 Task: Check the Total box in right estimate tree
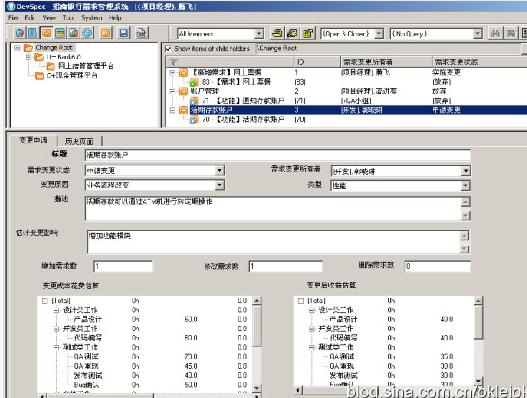[301, 301]
